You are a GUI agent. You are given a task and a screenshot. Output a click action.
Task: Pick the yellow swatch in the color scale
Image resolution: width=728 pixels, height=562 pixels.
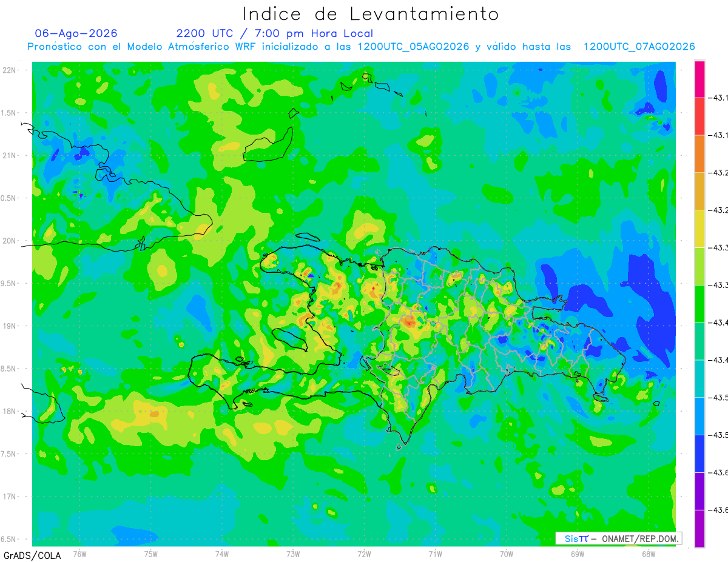[x=699, y=229]
